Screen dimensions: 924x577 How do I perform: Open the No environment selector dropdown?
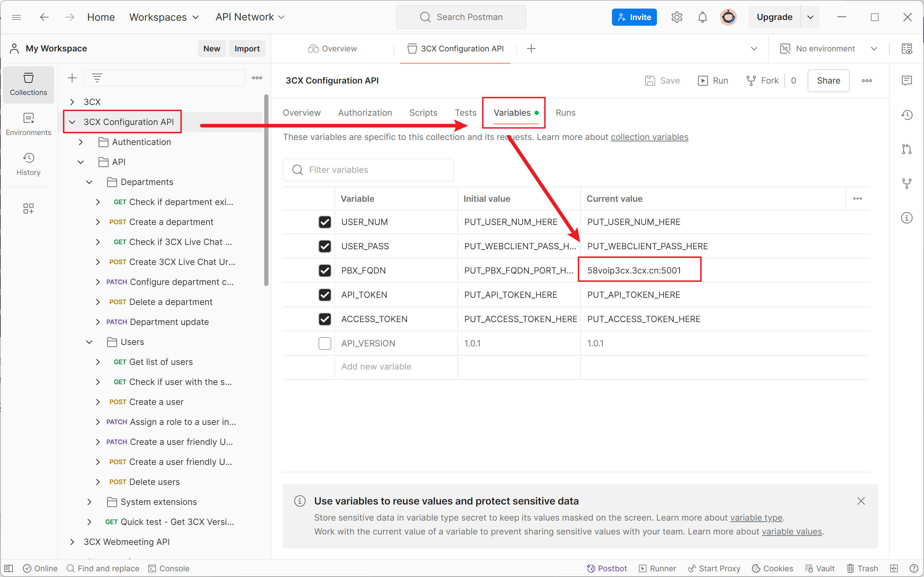click(829, 49)
